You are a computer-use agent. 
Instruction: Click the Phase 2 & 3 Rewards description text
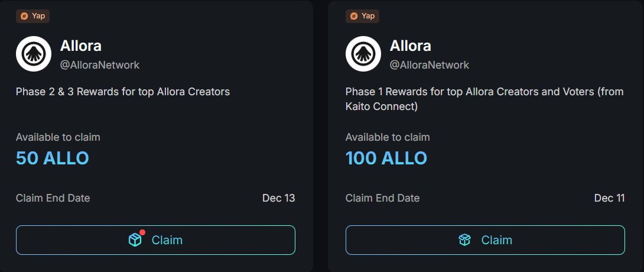[123, 92]
